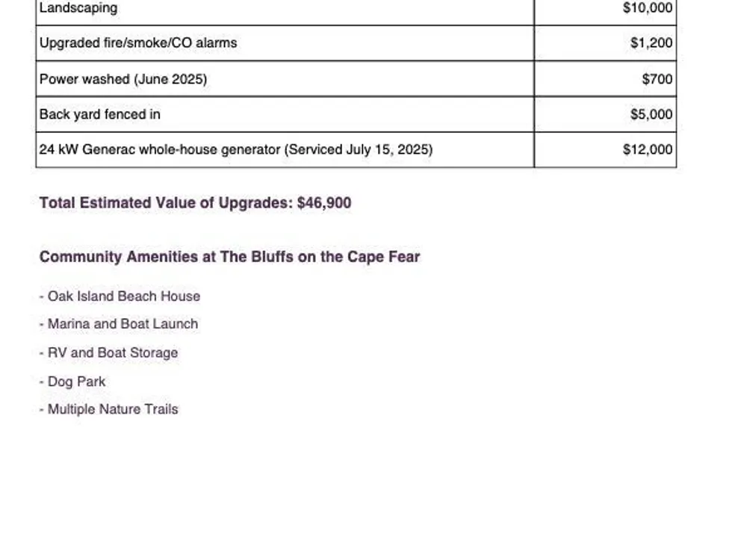Select Oak Island Beach House list item
The height and width of the screenshot is (560, 747).
pos(120,296)
